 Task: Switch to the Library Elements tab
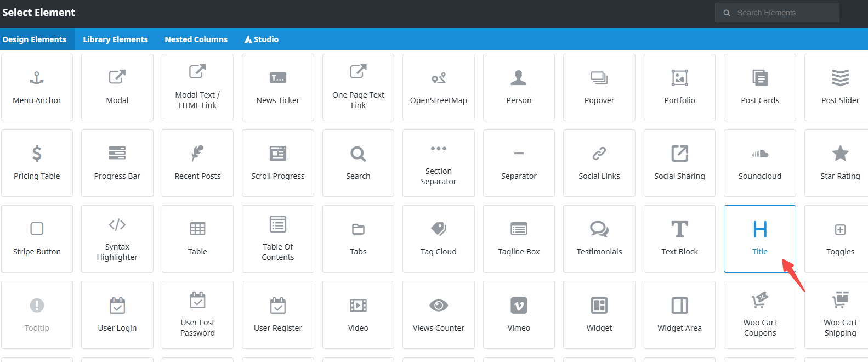coord(115,39)
